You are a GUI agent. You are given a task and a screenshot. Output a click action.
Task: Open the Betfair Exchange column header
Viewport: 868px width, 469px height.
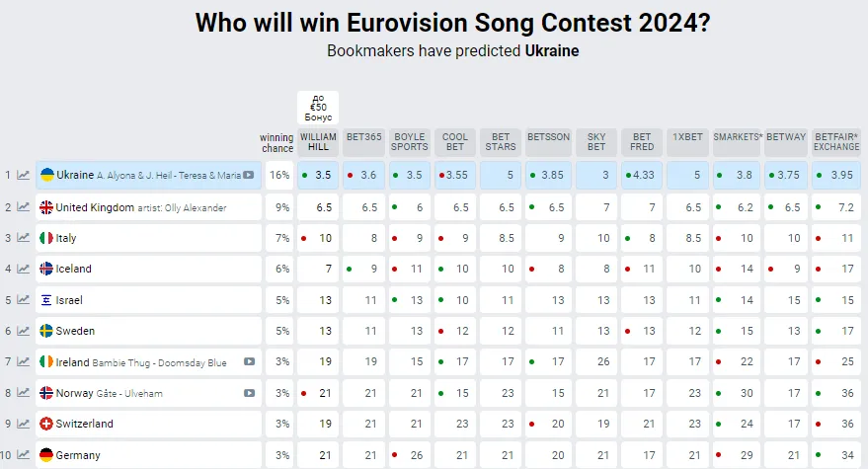[836, 141]
